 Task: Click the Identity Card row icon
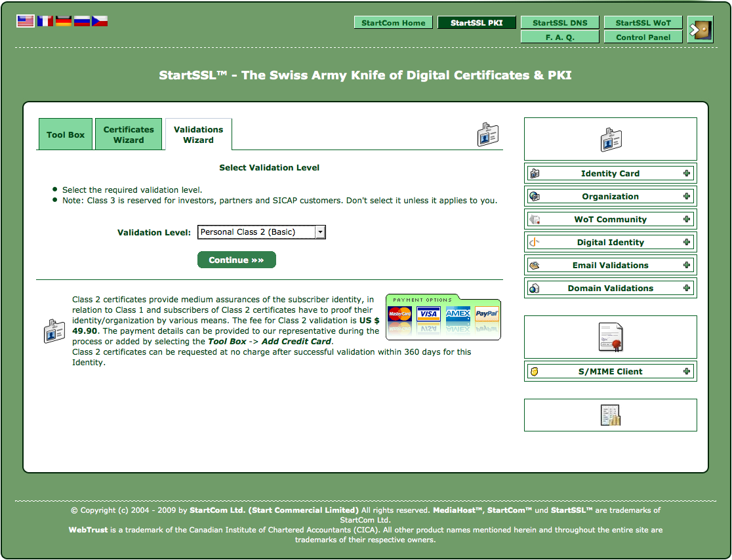pos(535,174)
